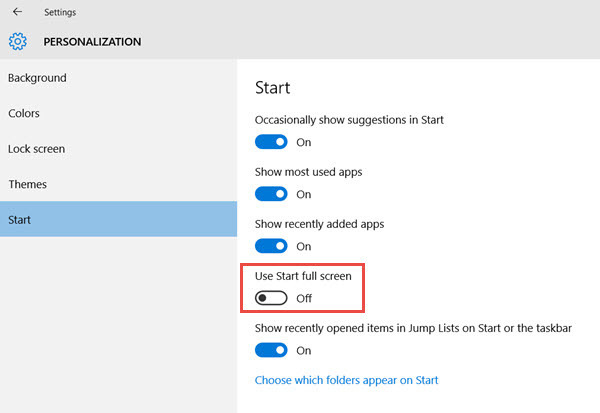Click the Use Start full screen label text
The height and width of the screenshot is (413, 600).
click(x=303, y=276)
